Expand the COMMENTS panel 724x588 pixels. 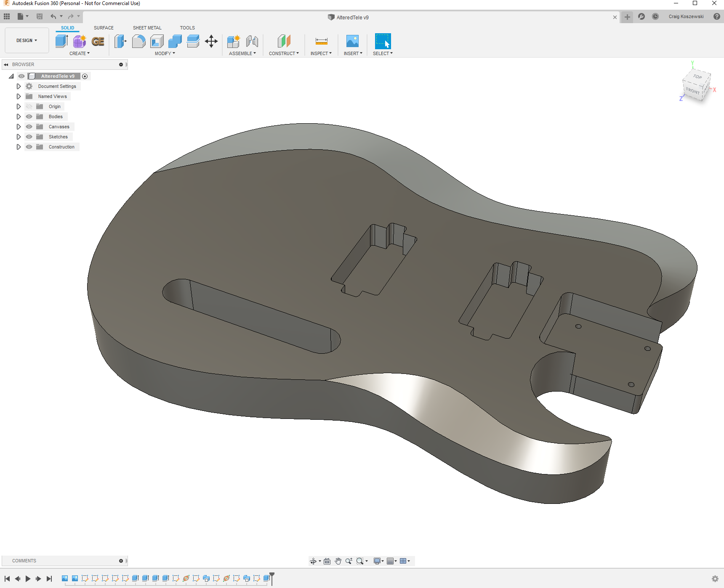121,561
